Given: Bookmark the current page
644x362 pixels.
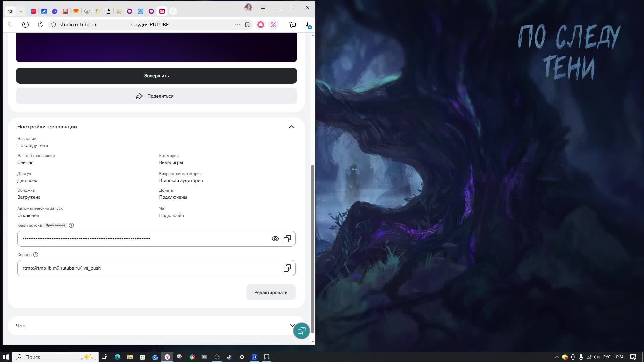Looking at the screenshot, I should pos(247,25).
